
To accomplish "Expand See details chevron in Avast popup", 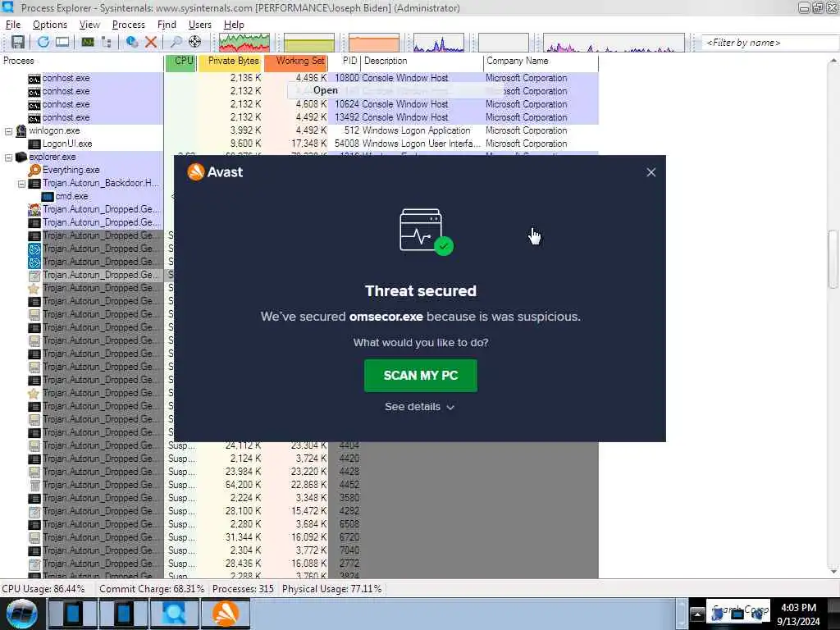I will click(x=450, y=407).
